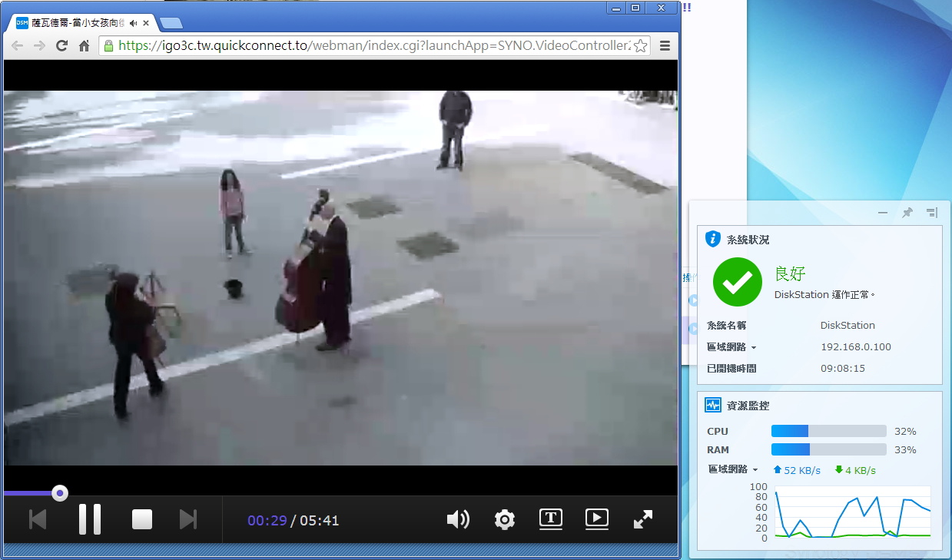
Task: Pin the DSM widget panel
Action: coord(907,213)
